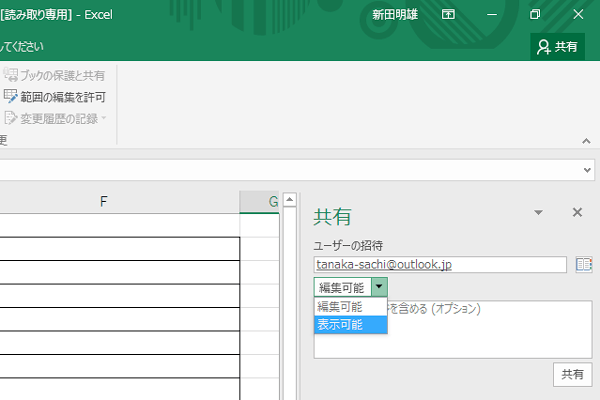Image resolution: width=600 pixels, height=400 pixels.
Task: Open the address book icon
Action: tap(584, 264)
